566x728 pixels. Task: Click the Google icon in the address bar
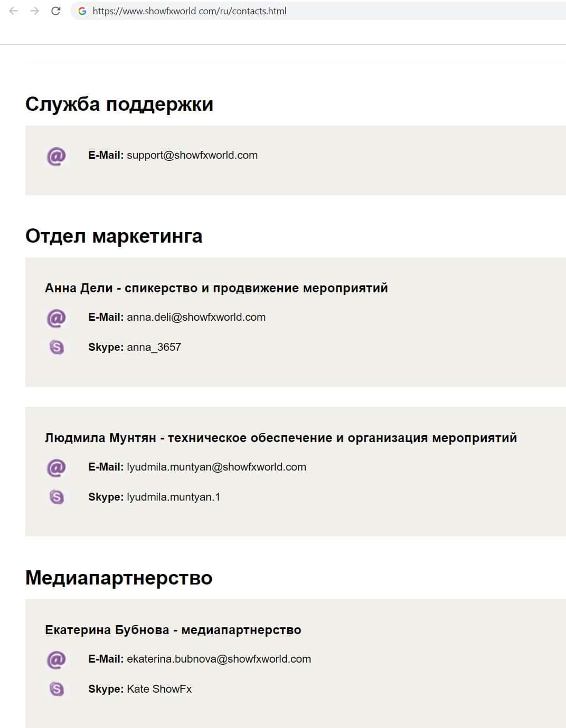[82, 11]
